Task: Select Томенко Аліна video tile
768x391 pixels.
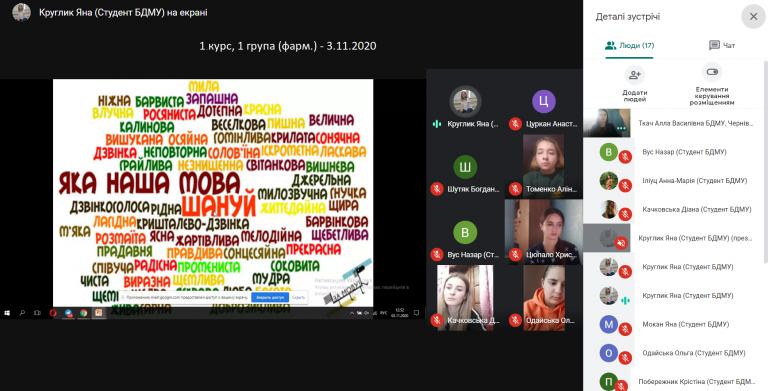Action: [544, 166]
